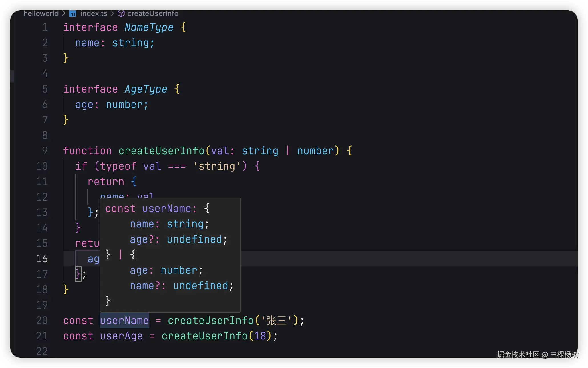
Task: Click userAge variable on line 21
Action: tap(121, 336)
